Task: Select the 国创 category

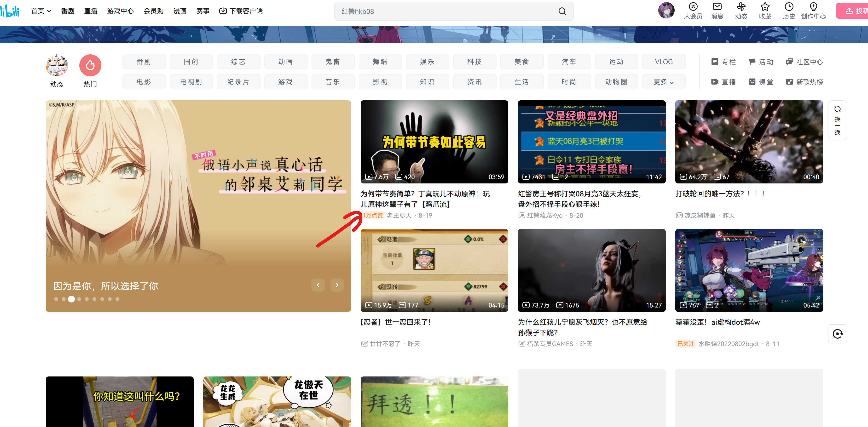Action: pos(191,62)
